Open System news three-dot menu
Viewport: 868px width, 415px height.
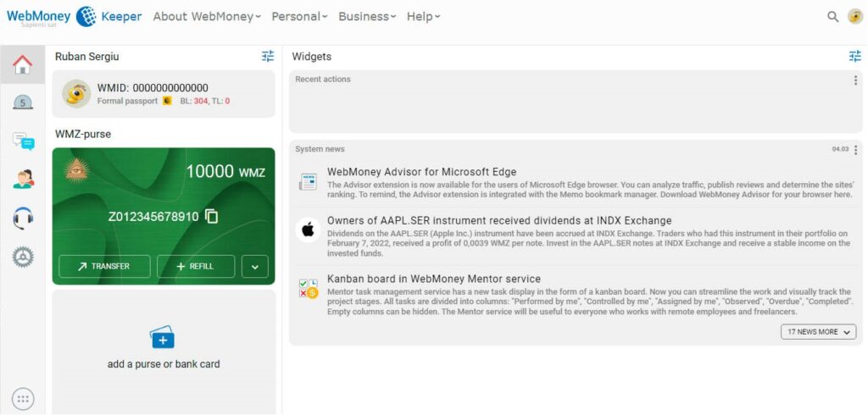pos(856,150)
